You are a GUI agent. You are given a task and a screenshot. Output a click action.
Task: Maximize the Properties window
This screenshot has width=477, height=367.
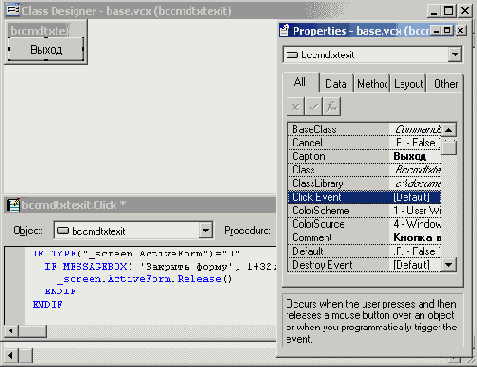point(447,31)
